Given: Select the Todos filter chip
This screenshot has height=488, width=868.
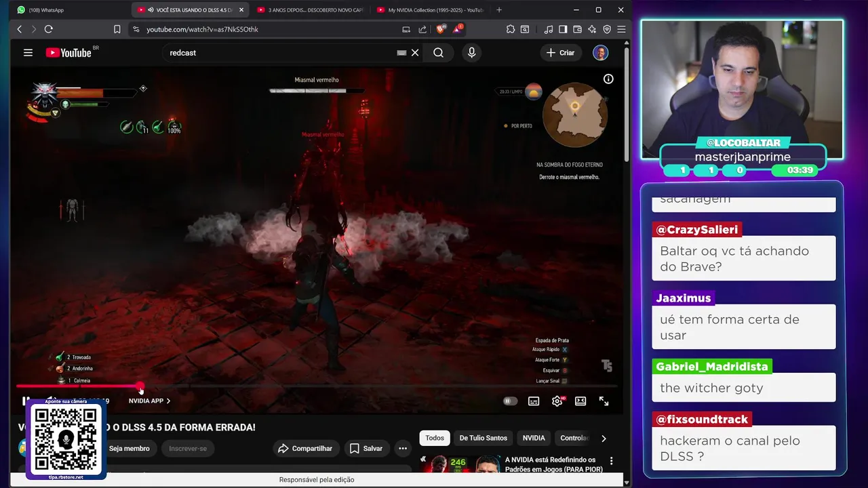Looking at the screenshot, I should 435,438.
